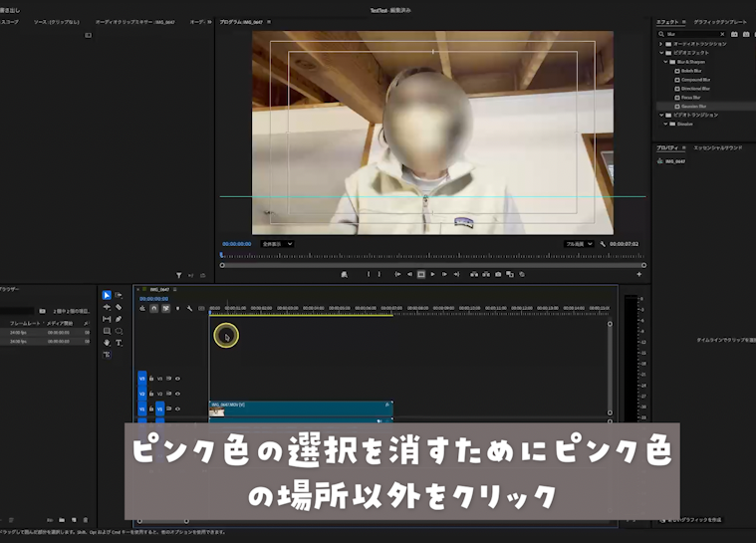Click the IMG_0647.MOV clip on V1
This screenshot has width=756, height=543.
301,408
